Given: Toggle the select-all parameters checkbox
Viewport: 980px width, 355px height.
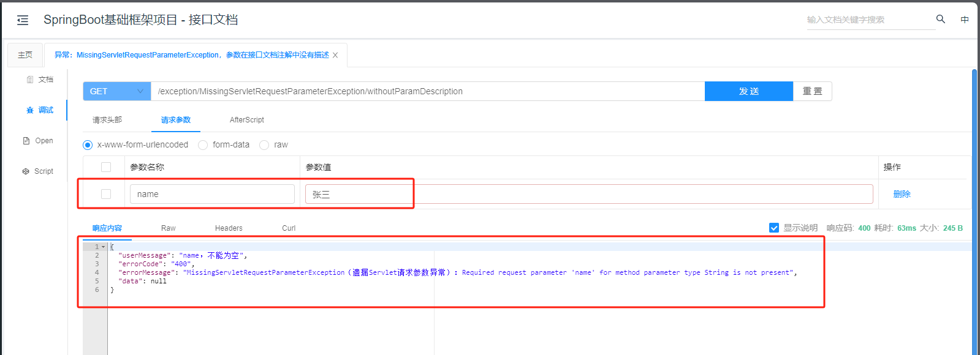Looking at the screenshot, I should point(106,167).
